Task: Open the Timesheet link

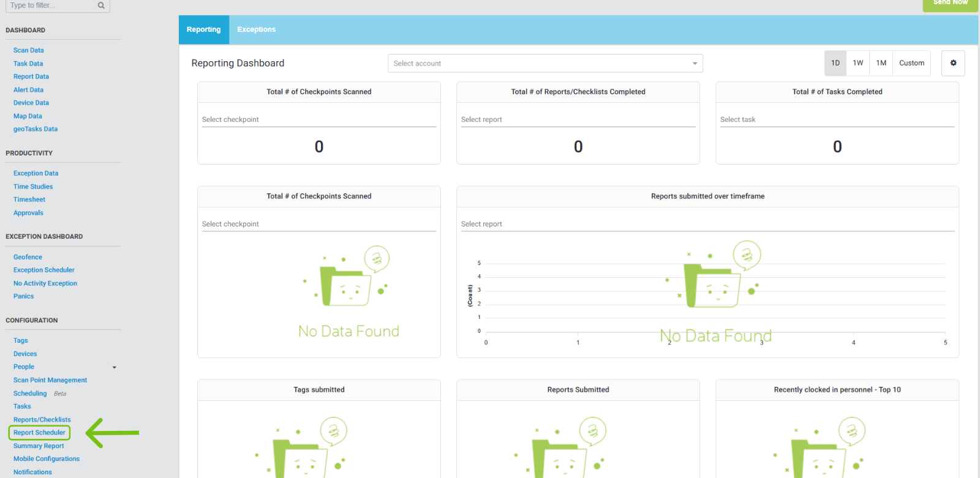Action: coord(29,200)
